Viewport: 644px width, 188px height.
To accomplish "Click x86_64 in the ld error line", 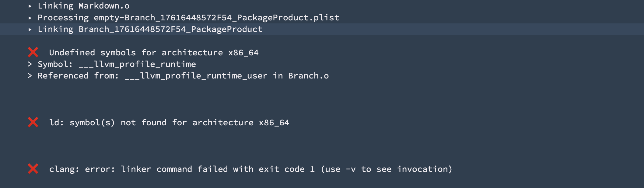I will (274, 123).
